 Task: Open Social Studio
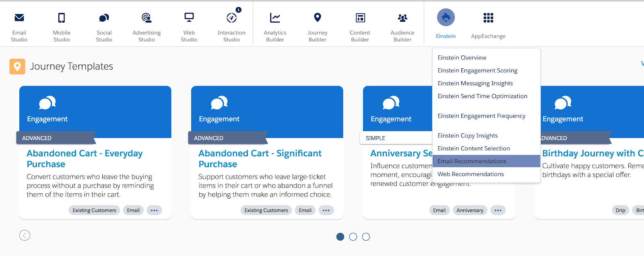tap(104, 27)
